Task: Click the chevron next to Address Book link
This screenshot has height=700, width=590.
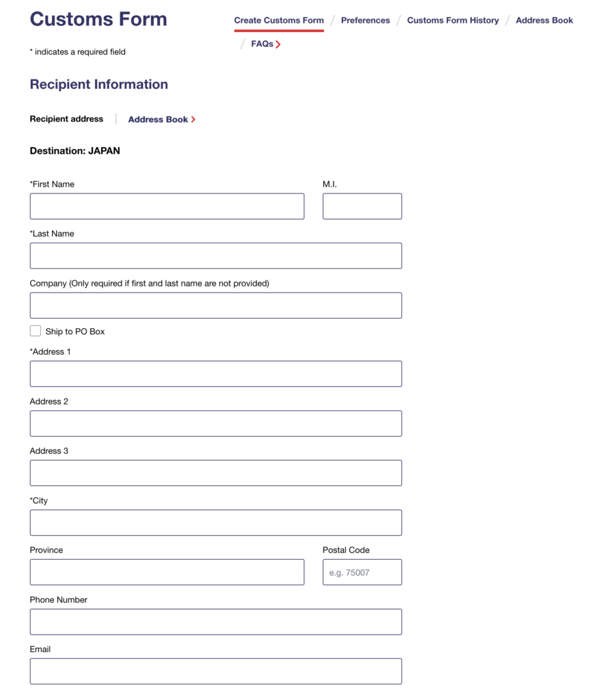Action: [193, 120]
